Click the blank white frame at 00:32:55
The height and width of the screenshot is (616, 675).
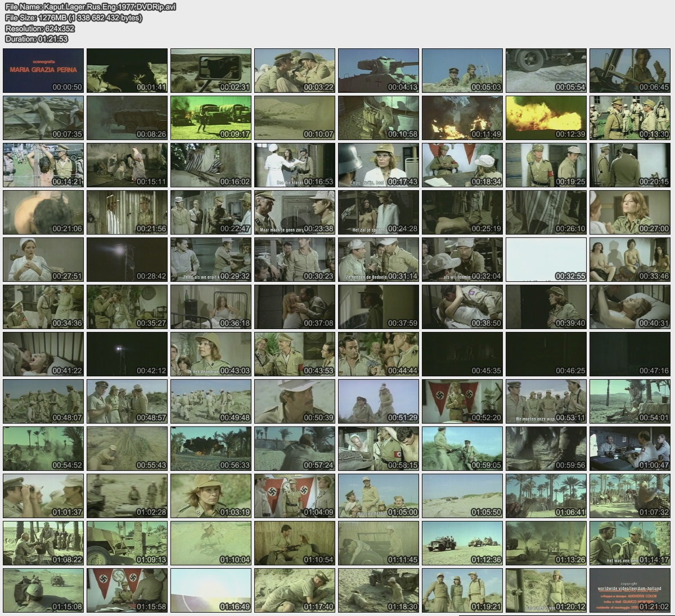tap(546, 259)
